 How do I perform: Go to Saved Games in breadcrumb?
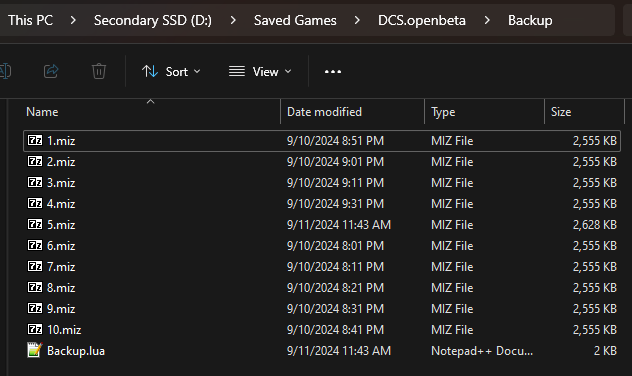(x=295, y=20)
